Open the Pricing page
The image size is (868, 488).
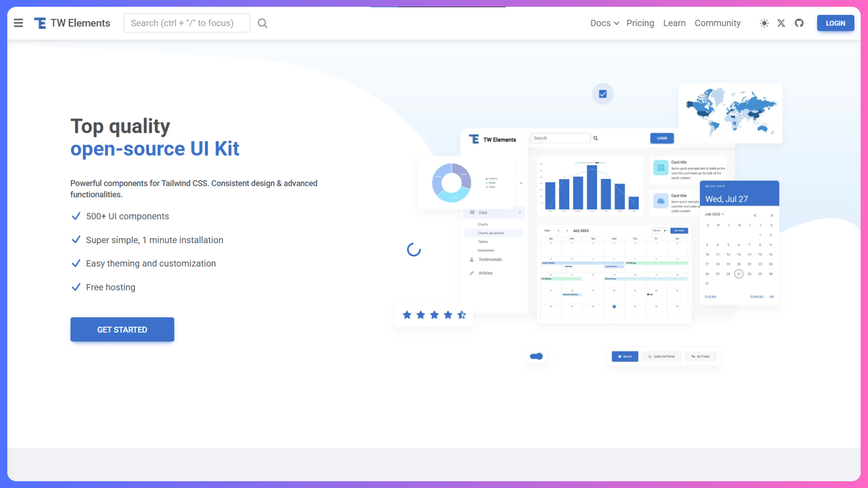coord(640,23)
